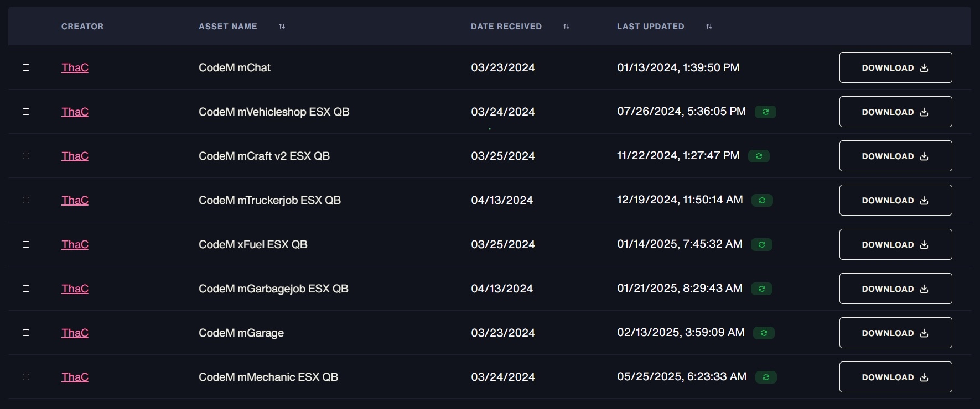Click green refresh icon for CodeM mMechanic

(766, 377)
